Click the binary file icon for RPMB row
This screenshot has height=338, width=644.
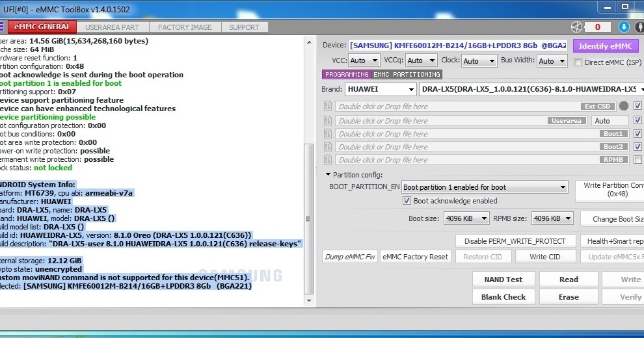tap(327, 159)
